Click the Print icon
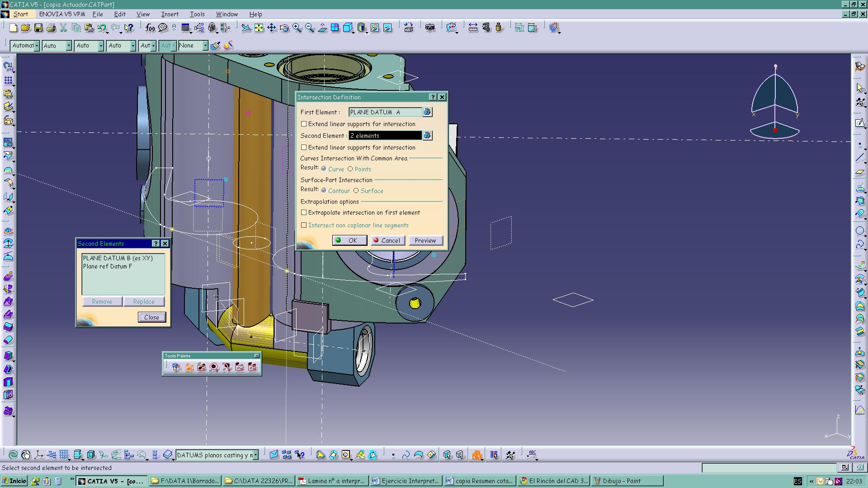Image resolution: width=868 pixels, height=488 pixels. point(51,28)
